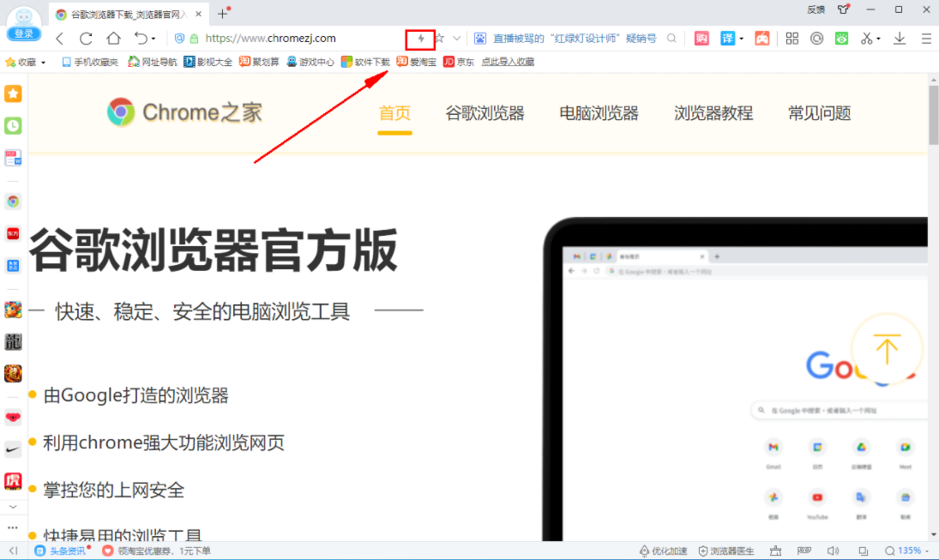The width and height of the screenshot is (939, 560).
Task: Mute the page using speaker icon
Action: tap(833, 551)
